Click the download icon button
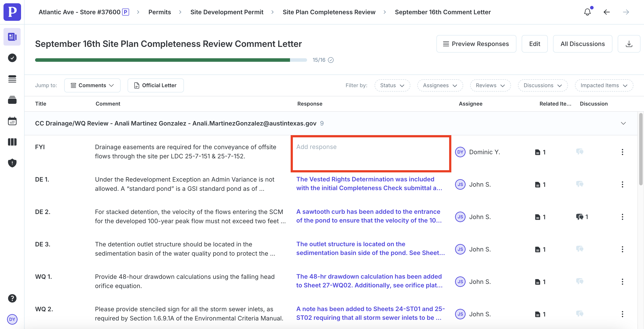 click(x=629, y=44)
